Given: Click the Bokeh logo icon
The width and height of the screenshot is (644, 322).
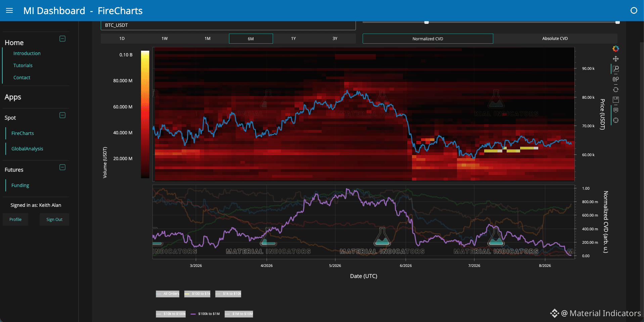Looking at the screenshot, I should 615,49.
